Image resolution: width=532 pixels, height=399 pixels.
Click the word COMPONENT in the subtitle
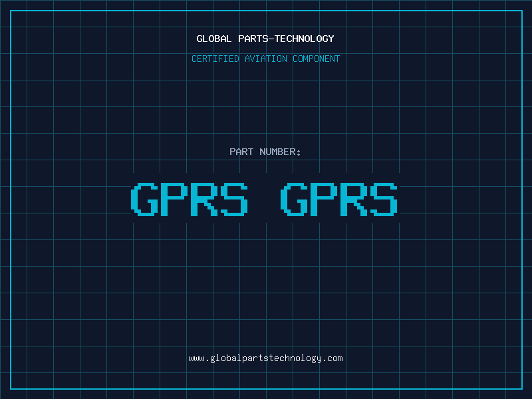[317, 59]
